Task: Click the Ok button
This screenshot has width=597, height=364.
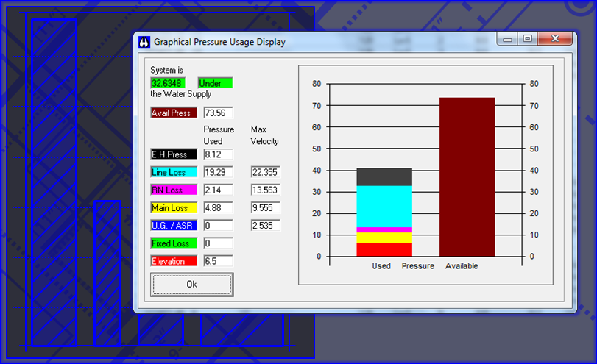Action: tap(191, 284)
